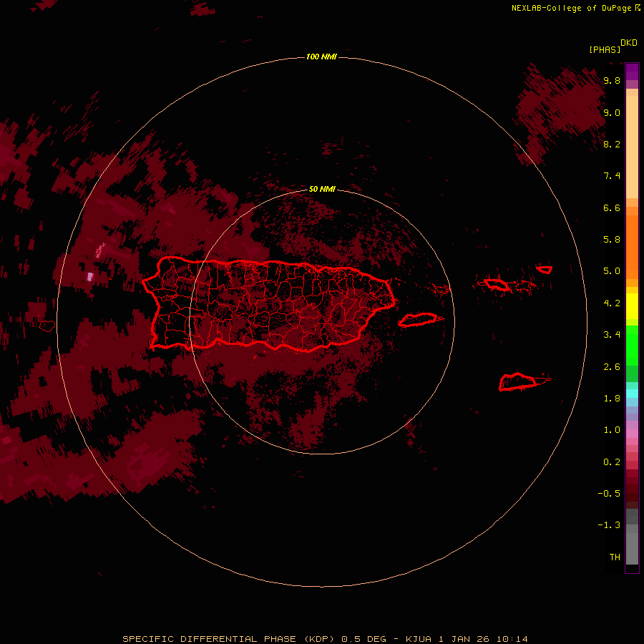Click the SPECIFIC DIFFERENTIAL PHASE (KDP) caption title

(x=229, y=639)
